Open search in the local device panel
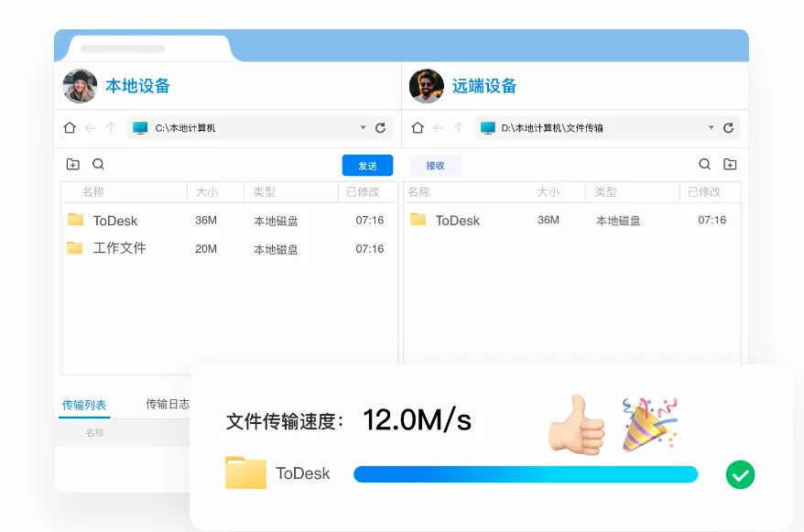Viewport: 804px width, 532px height. point(97,163)
